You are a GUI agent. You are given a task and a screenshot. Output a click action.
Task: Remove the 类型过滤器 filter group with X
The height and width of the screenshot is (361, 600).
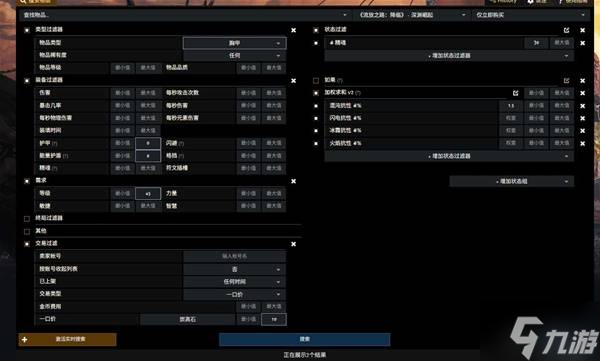pyautogui.click(x=293, y=30)
